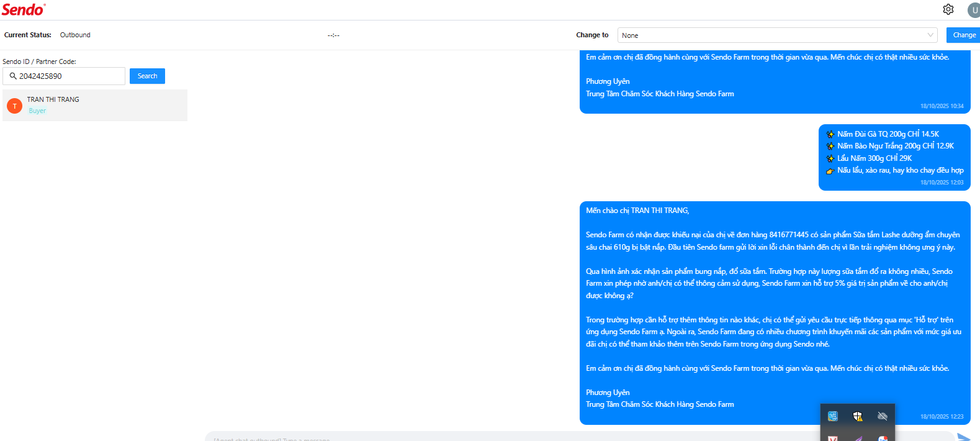Screen dimensions: 980x441
Task: Click the Outbound status value
Action: pos(75,35)
